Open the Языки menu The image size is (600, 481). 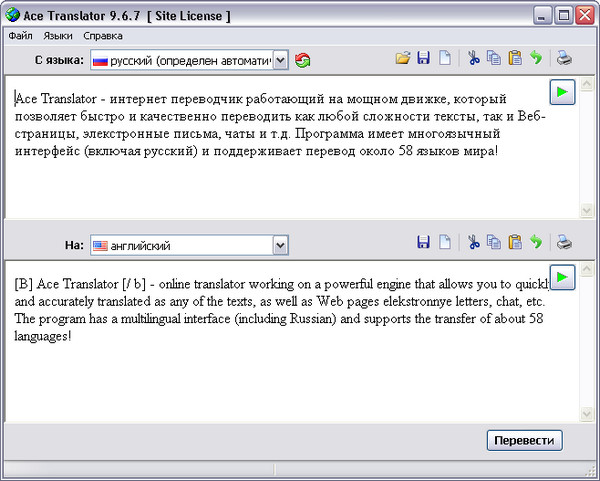[58, 36]
